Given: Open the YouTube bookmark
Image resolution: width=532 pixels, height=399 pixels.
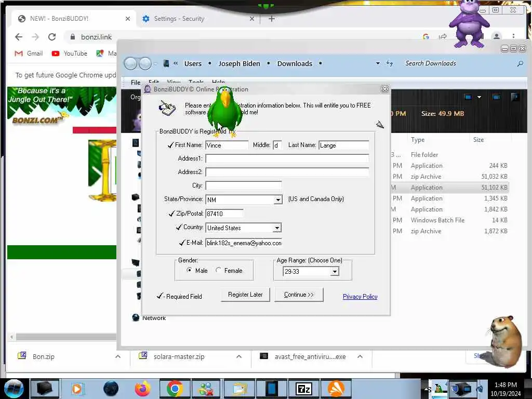Looking at the screenshot, I should point(70,54).
